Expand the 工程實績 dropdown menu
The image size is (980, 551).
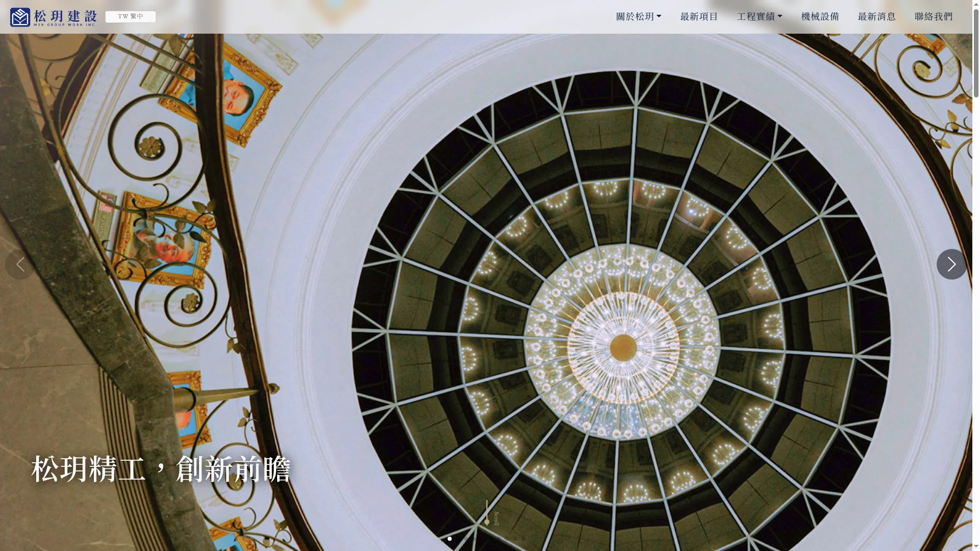click(x=759, y=17)
